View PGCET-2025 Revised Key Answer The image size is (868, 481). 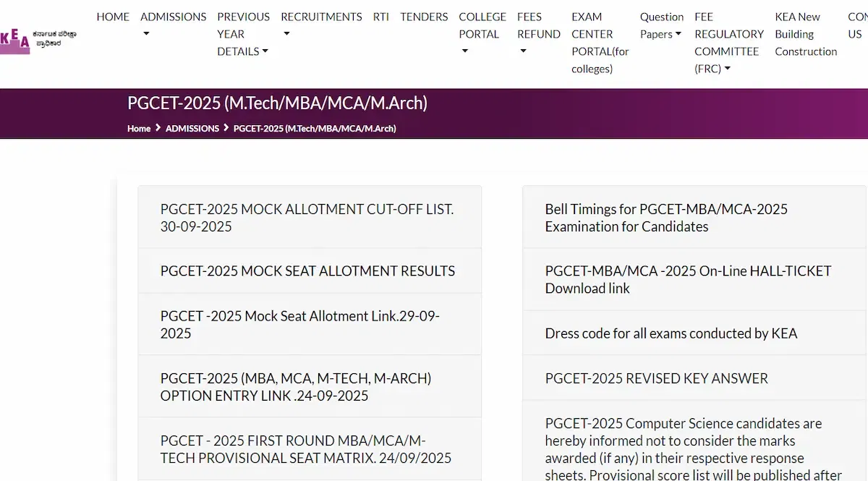pyautogui.click(x=656, y=378)
